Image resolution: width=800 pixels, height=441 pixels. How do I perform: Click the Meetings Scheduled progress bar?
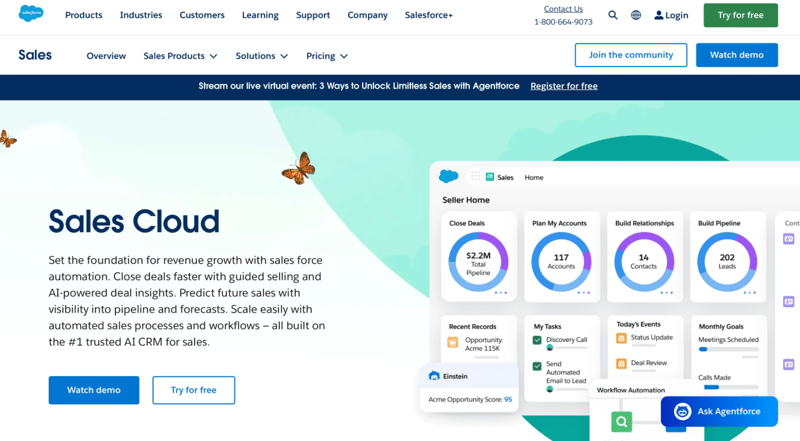pyautogui.click(x=728, y=350)
